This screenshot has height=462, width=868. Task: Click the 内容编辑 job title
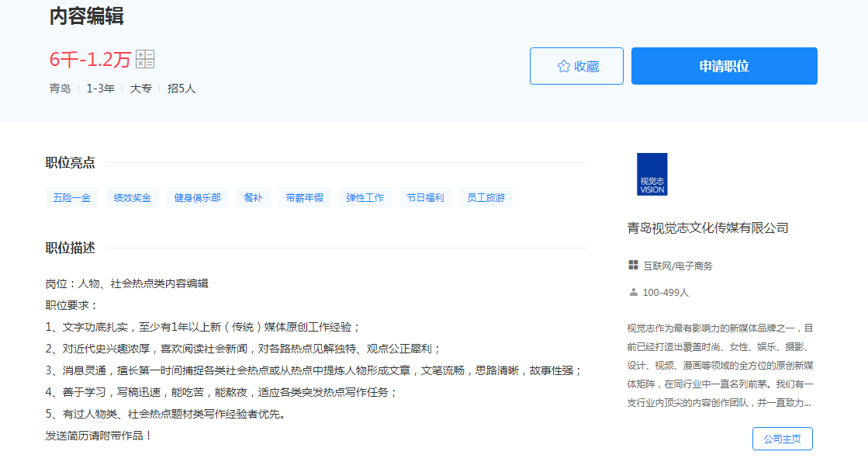pyautogui.click(x=86, y=16)
